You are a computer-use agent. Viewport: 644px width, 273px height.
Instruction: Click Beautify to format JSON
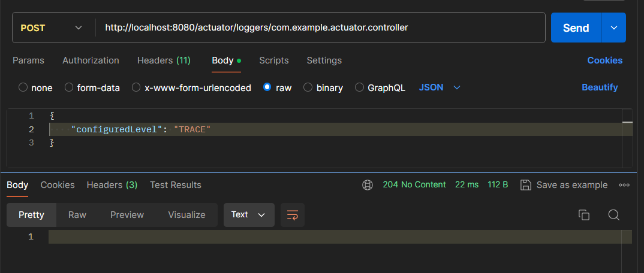[x=600, y=87]
